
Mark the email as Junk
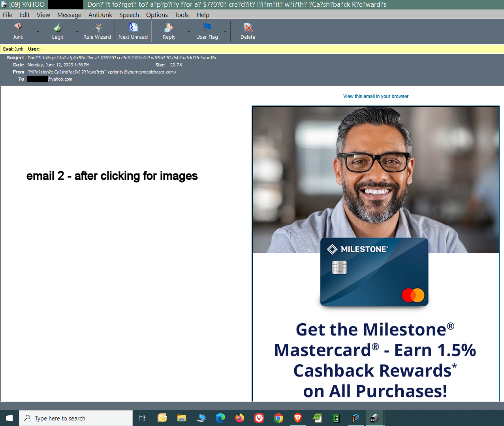point(18,31)
